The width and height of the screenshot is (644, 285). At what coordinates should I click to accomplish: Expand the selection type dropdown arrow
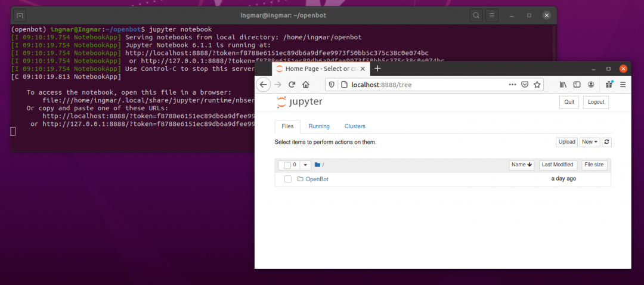coord(305,165)
